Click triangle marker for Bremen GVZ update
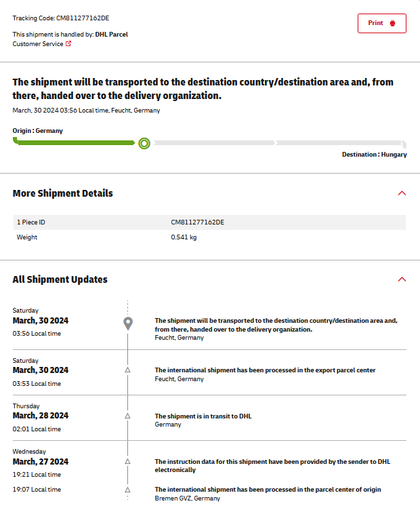The height and width of the screenshot is (529, 420). pos(127,490)
